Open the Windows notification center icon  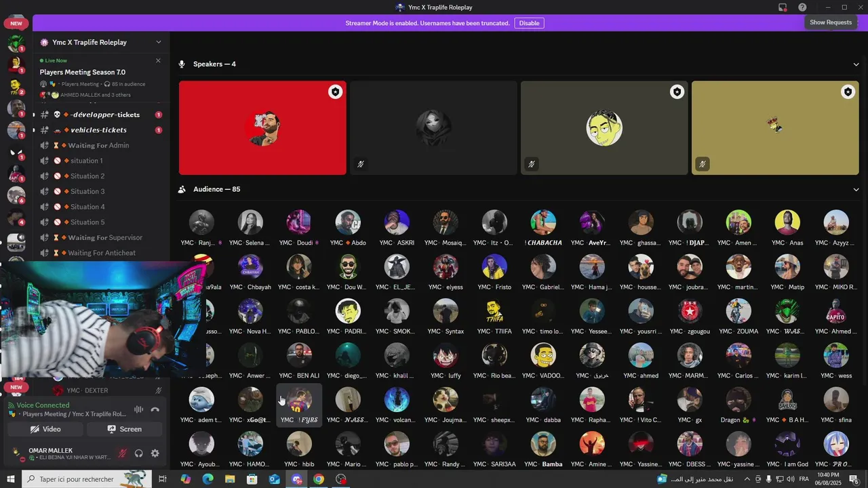point(854,479)
